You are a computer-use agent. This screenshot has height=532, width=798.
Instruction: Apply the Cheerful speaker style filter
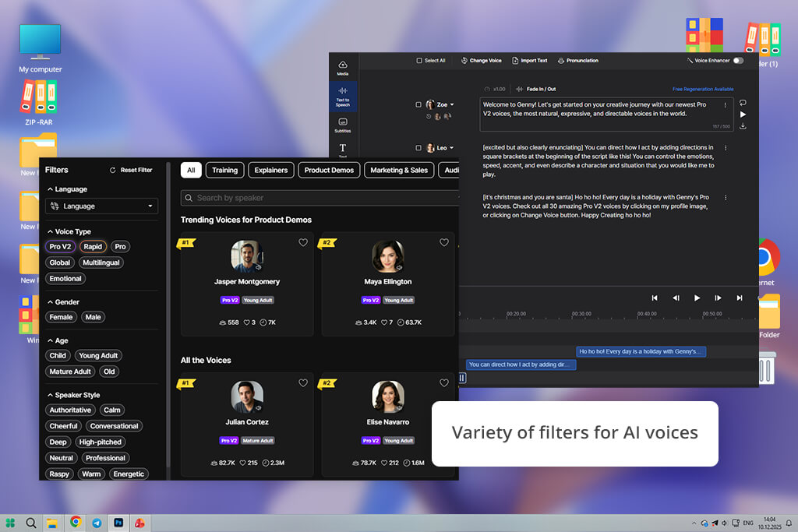coord(63,426)
